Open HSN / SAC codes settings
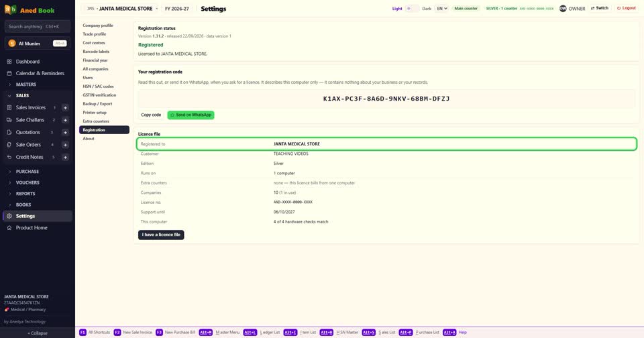This screenshot has height=338, width=644. point(104,87)
